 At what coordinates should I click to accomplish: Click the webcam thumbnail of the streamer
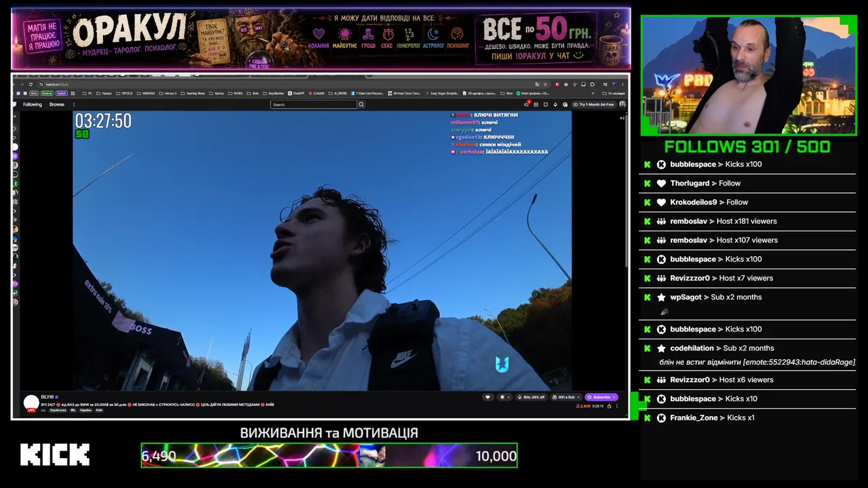pyautogui.click(x=749, y=75)
